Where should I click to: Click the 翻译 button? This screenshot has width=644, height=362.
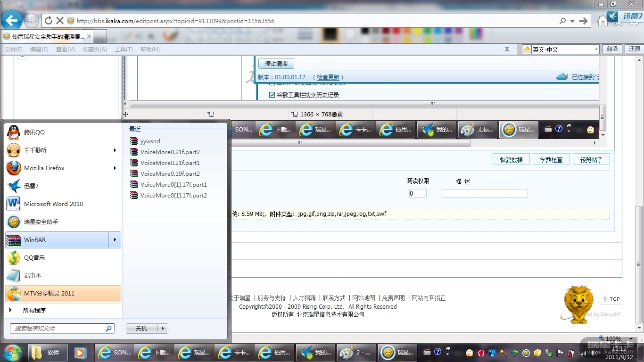[612, 49]
